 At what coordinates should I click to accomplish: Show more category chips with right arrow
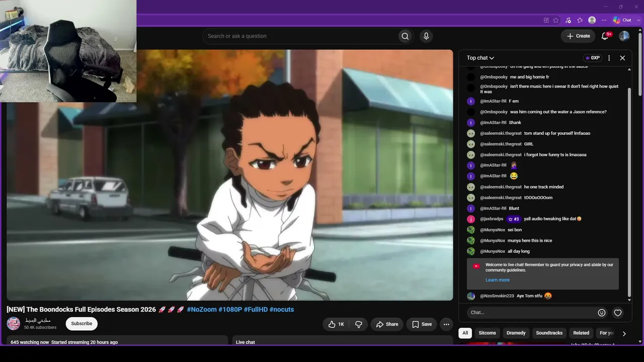point(624,333)
